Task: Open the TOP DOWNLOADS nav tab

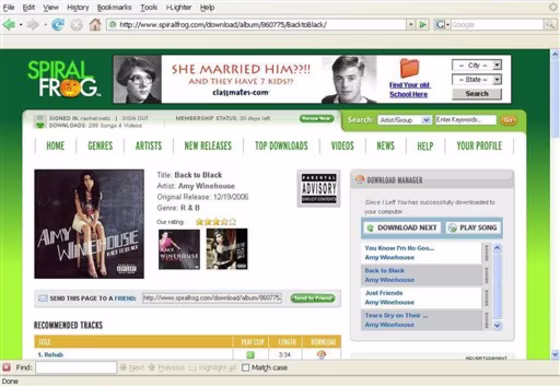Action: click(x=281, y=146)
